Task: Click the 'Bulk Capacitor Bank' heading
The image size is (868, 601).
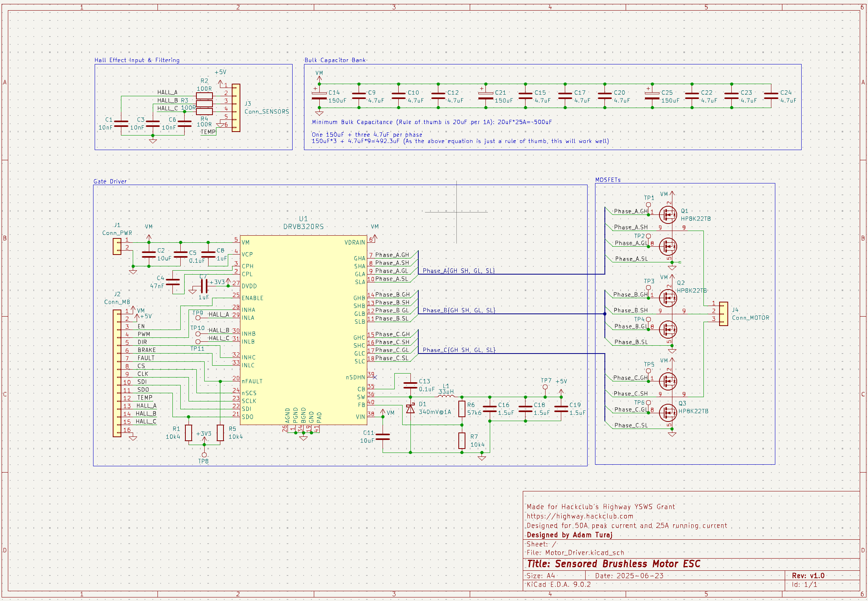Action: tap(335, 60)
